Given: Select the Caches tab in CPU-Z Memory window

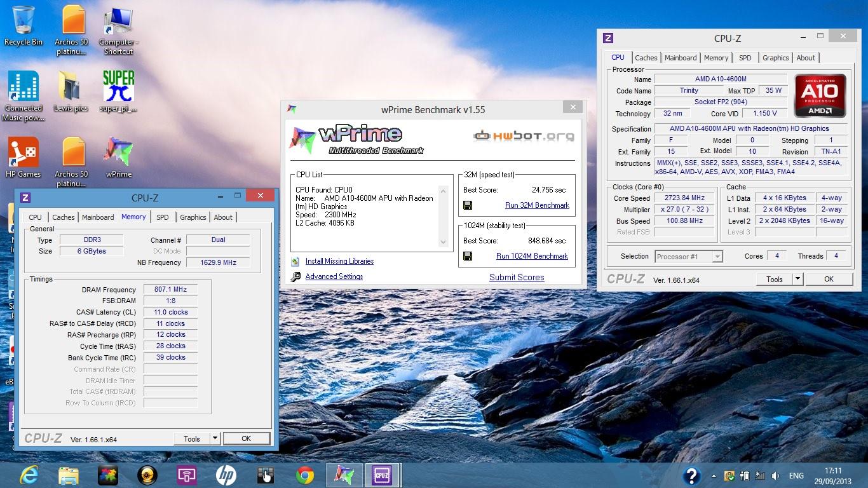Looking at the screenshot, I should 64,217.
